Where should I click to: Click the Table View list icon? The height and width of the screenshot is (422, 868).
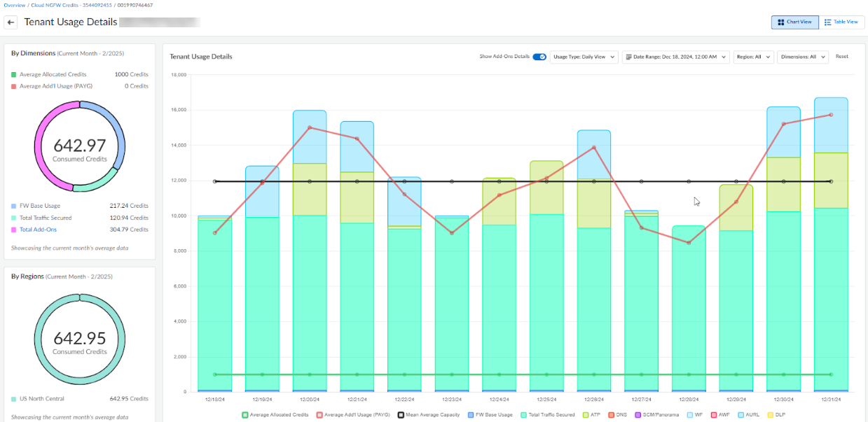(827, 22)
